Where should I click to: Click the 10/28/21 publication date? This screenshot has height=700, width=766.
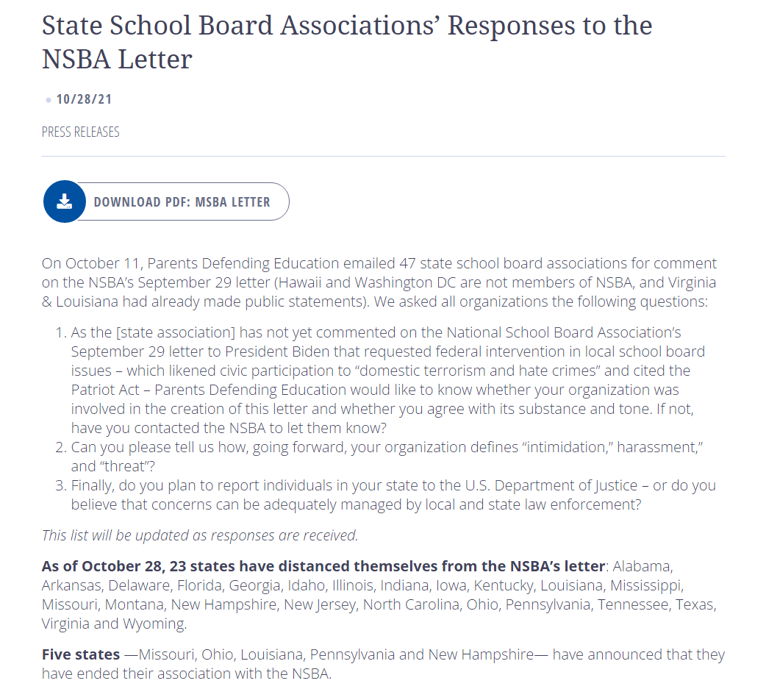tap(84, 99)
